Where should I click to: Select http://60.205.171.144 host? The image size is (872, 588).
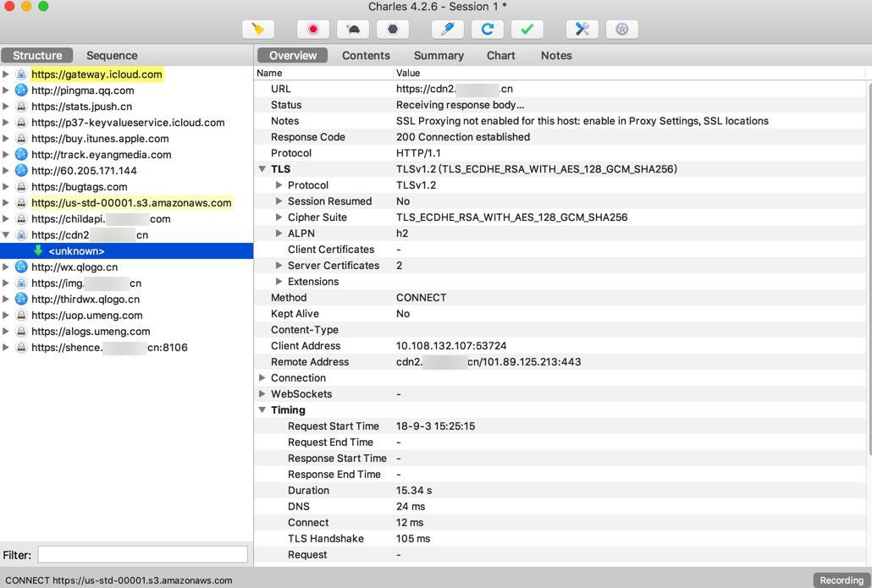point(84,171)
